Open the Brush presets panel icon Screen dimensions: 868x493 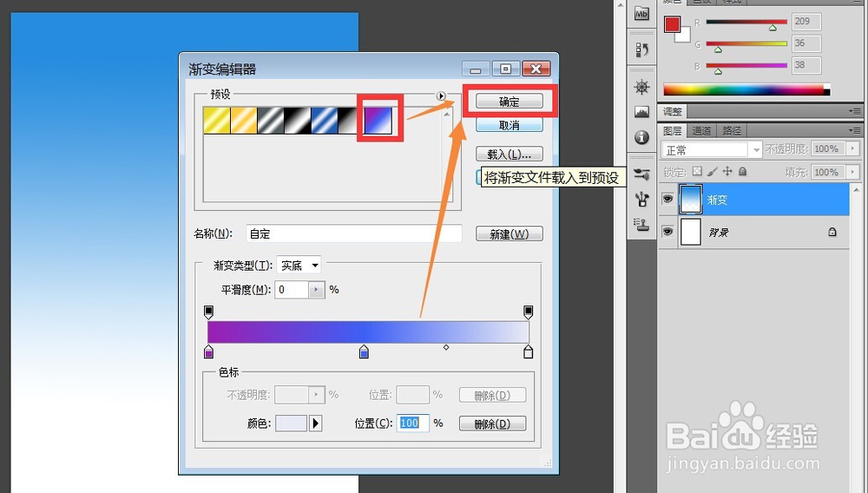tap(641, 174)
